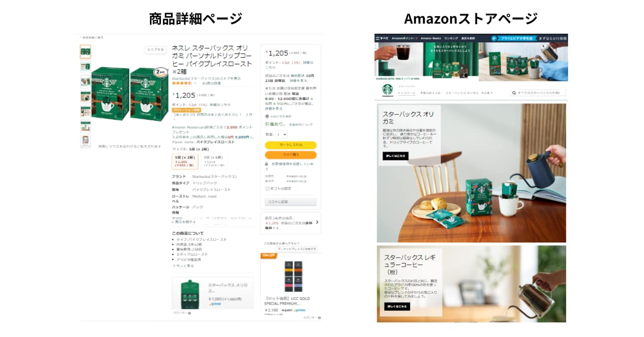644x337 pixels.
Task: Expand もっと見る under この商品について
Action: [x=184, y=265]
